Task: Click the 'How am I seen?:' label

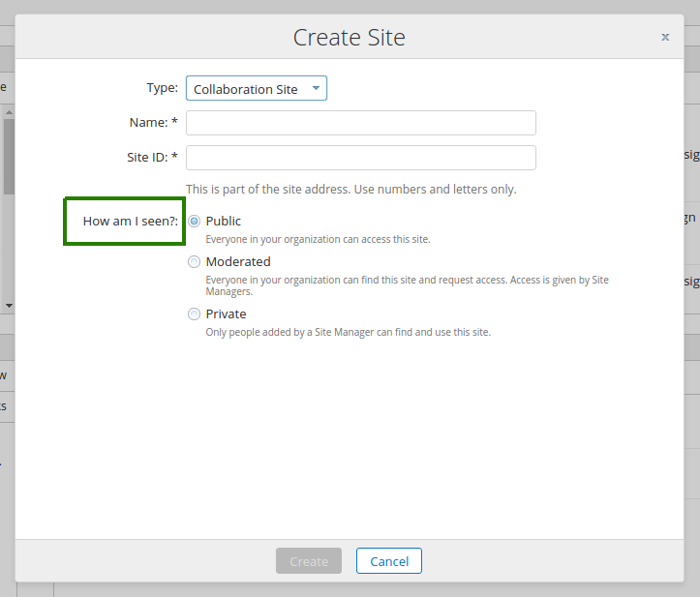Action: click(x=130, y=222)
